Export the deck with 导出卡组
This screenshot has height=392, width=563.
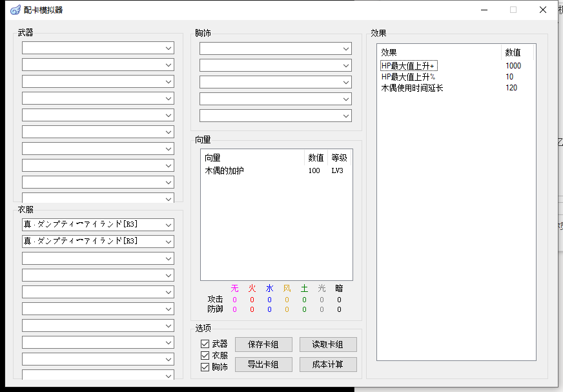tap(263, 365)
